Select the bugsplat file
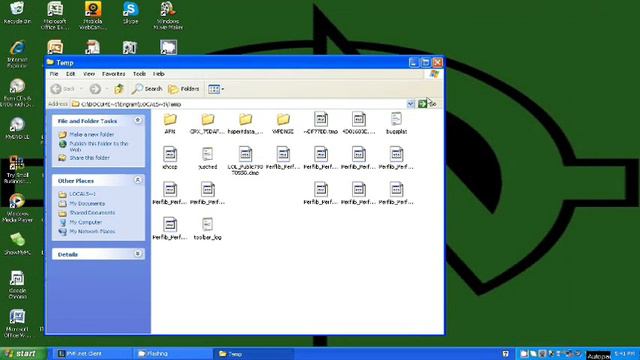The width and height of the screenshot is (640, 360). [x=396, y=124]
